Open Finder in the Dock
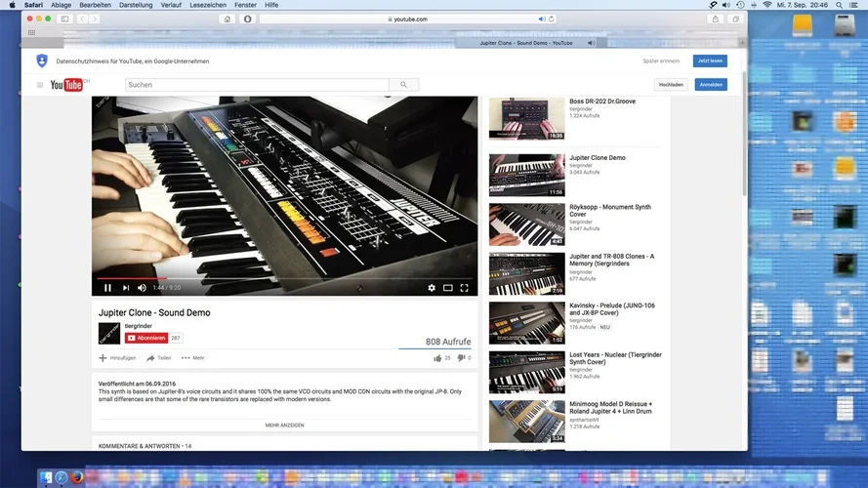This screenshot has width=868, height=488. [x=45, y=477]
